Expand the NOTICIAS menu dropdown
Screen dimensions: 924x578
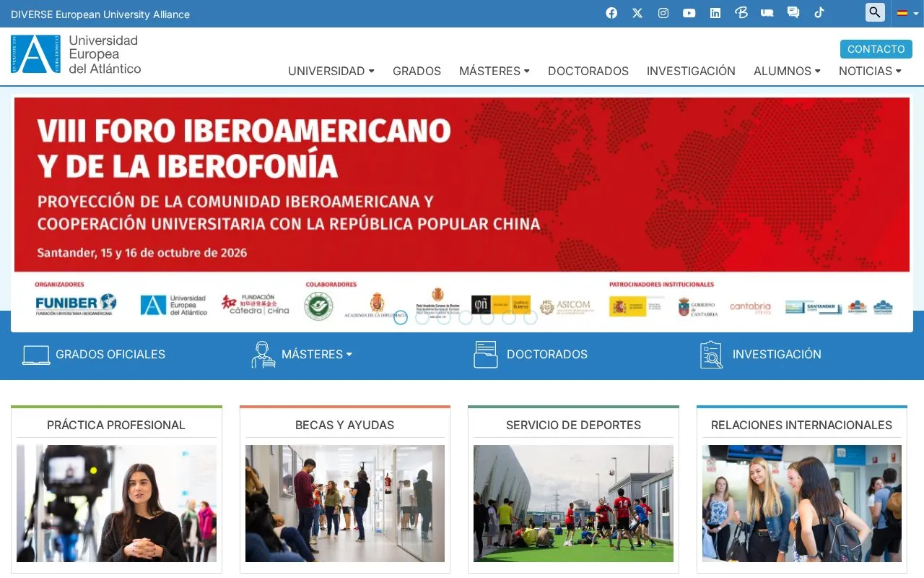coord(870,71)
